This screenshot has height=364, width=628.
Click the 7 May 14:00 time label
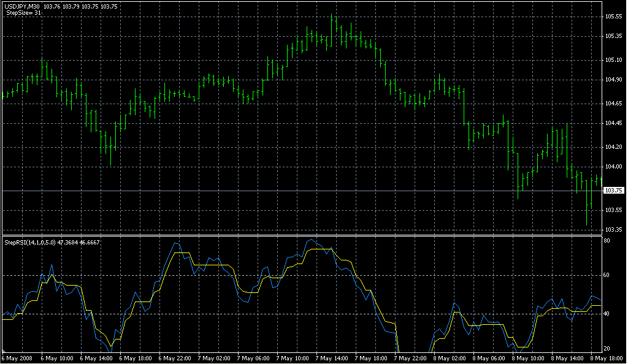(x=331, y=358)
